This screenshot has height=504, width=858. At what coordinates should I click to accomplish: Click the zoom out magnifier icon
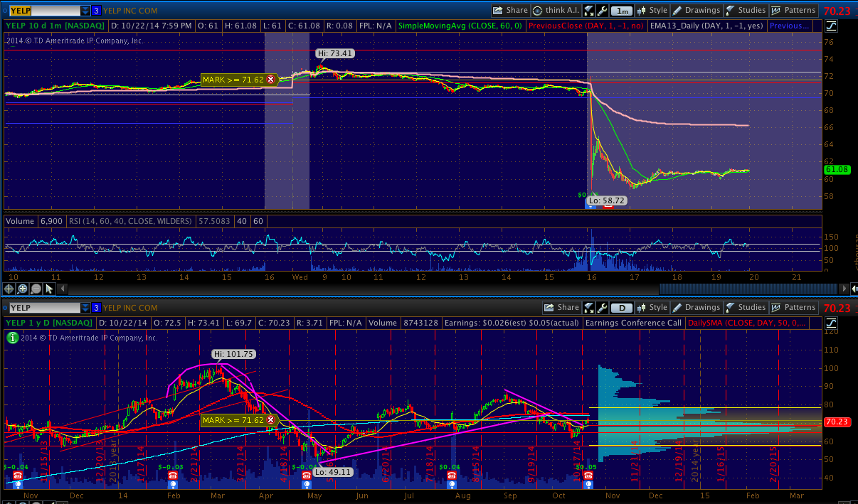tap(36, 289)
